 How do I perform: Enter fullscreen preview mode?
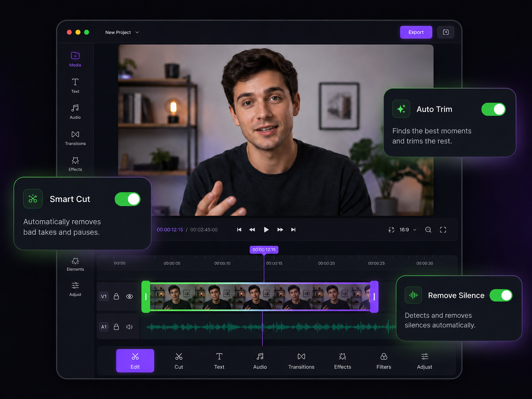click(x=443, y=230)
